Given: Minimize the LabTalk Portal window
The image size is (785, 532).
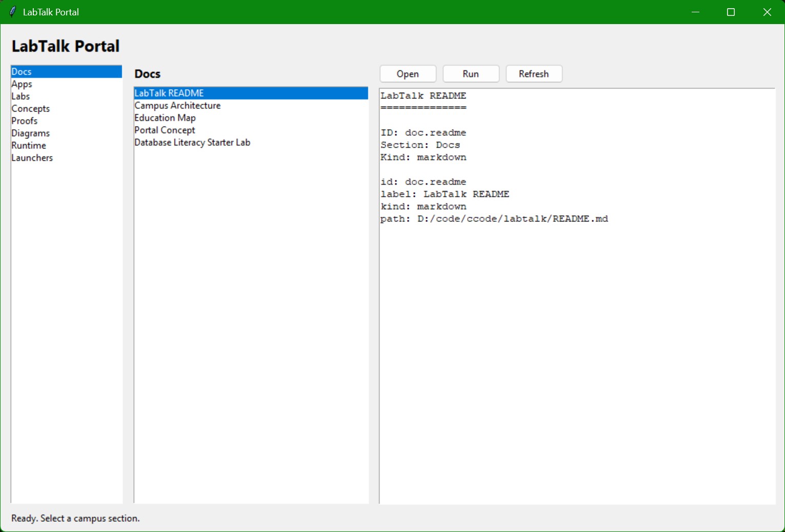Looking at the screenshot, I should point(696,12).
